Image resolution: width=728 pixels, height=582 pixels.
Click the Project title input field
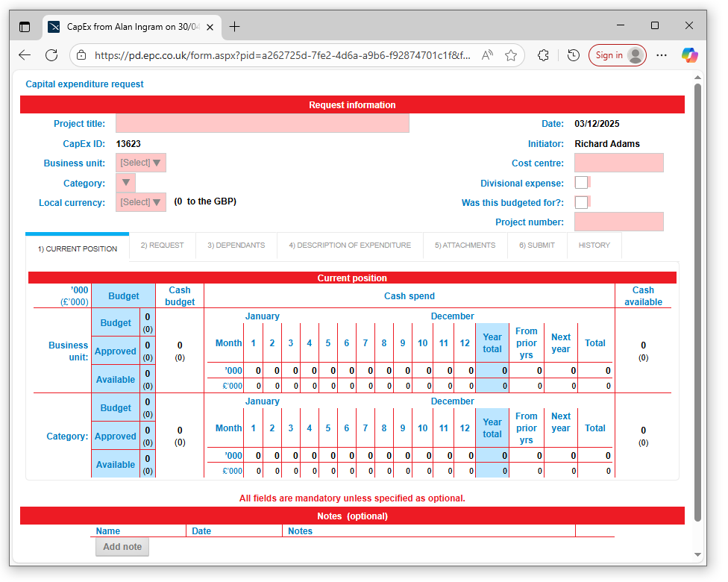[x=262, y=124]
